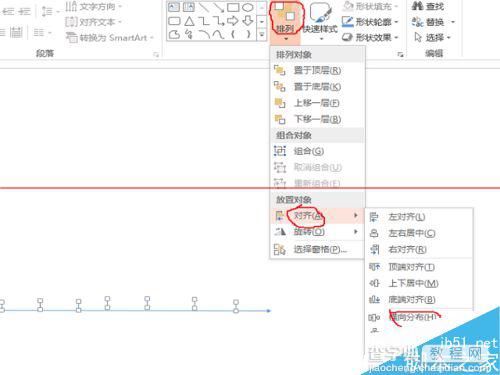Image resolution: width=500 pixels, height=375 pixels.
Task: Select the vertical Text Box shape
Action: (x=189, y=7)
